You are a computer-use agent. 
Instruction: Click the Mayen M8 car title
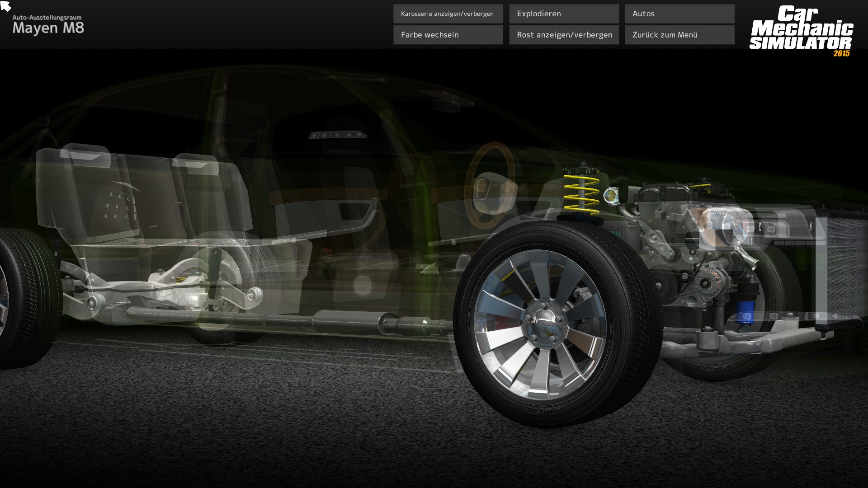click(48, 28)
